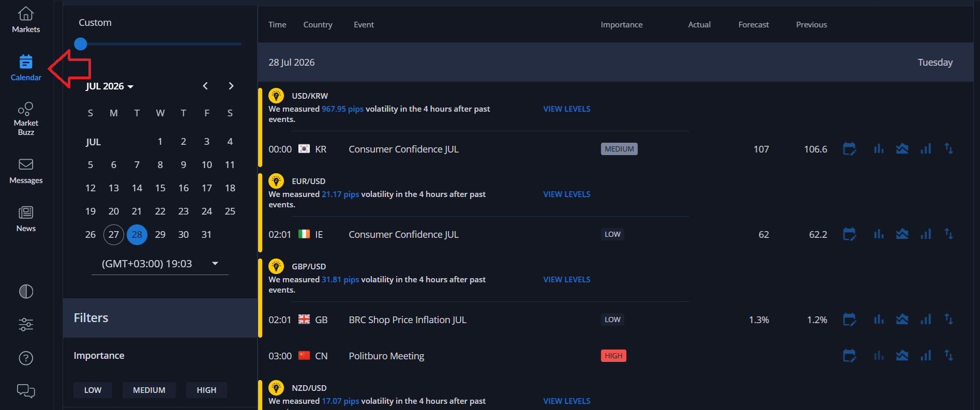Click up-down arrows icon for IE Consumer Confidence

tap(948, 234)
